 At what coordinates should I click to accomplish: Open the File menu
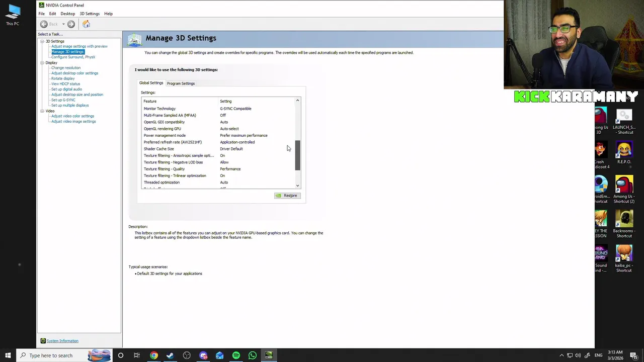pyautogui.click(x=42, y=14)
